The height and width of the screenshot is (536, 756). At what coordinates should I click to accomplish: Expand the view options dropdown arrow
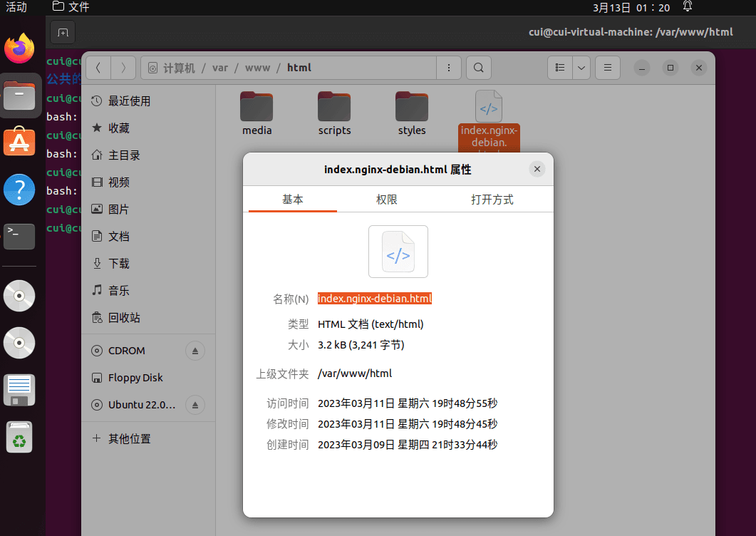pyautogui.click(x=581, y=68)
